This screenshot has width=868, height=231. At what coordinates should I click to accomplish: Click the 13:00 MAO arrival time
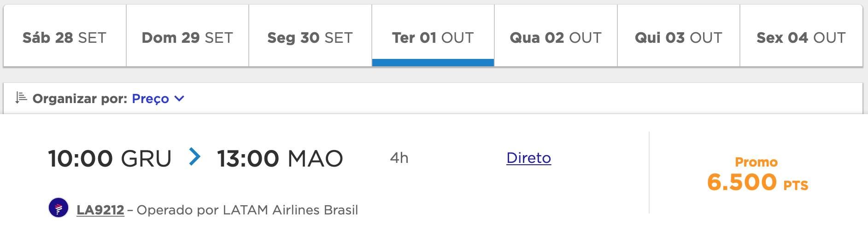coord(280,159)
